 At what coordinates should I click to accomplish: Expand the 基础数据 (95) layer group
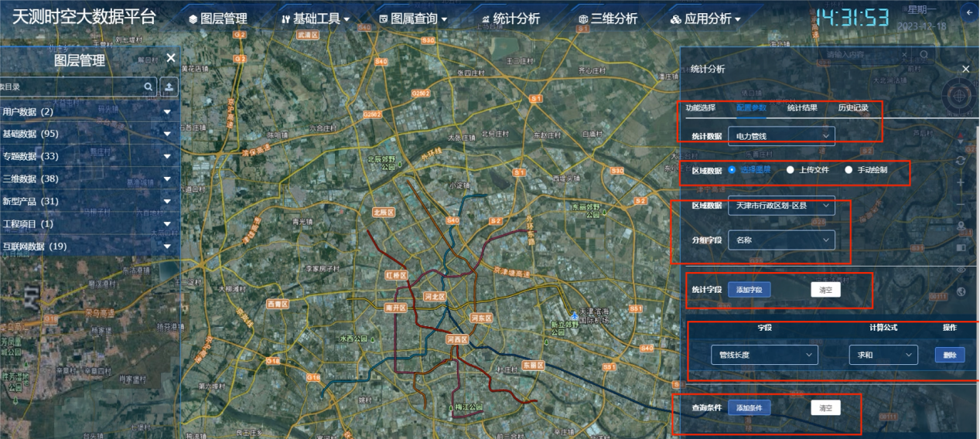pyautogui.click(x=166, y=134)
